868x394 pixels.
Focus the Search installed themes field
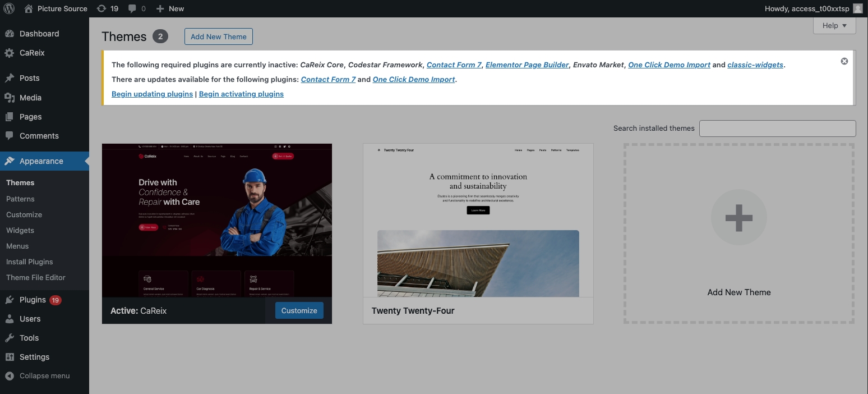pyautogui.click(x=777, y=128)
